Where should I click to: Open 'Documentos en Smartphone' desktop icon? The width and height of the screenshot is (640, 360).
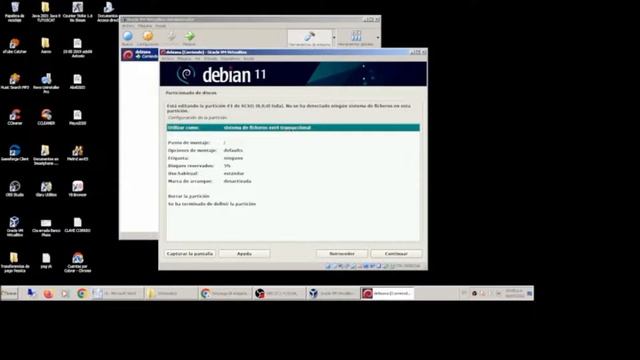(46, 155)
